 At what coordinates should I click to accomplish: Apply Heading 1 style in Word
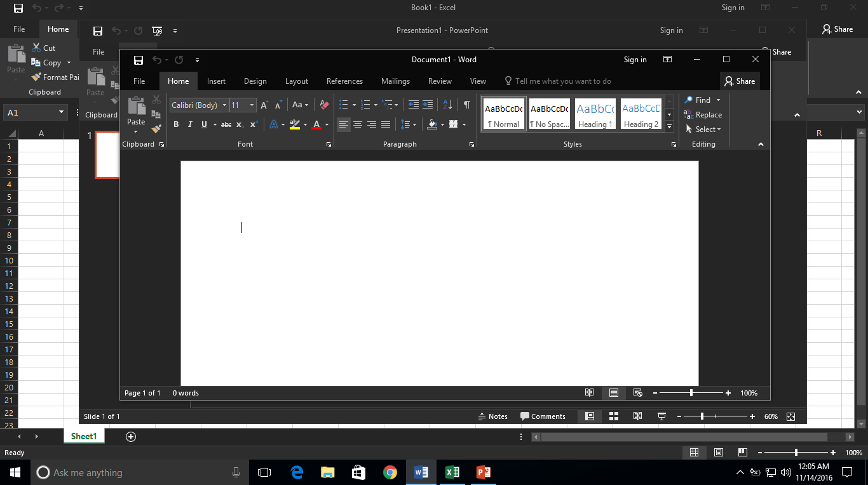595,114
